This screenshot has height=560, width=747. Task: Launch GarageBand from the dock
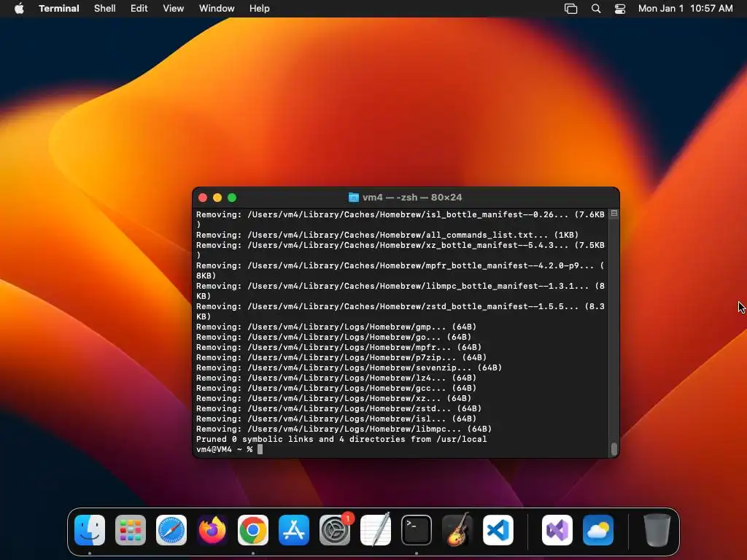click(457, 530)
